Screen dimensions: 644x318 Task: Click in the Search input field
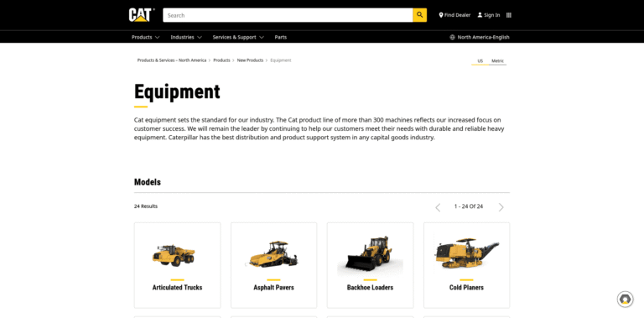[x=288, y=15]
